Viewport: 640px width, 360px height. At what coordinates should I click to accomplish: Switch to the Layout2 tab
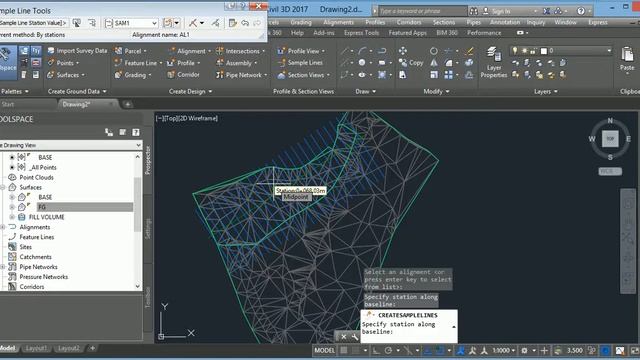tap(68, 348)
